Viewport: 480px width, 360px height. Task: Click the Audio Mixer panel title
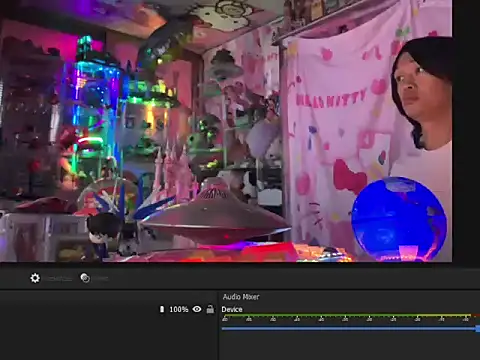click(241, 297)
